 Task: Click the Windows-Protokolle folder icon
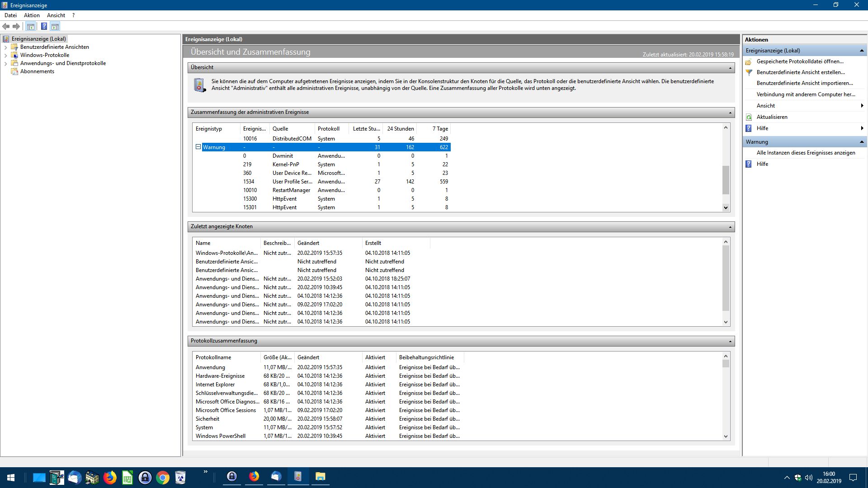(14, 55)
